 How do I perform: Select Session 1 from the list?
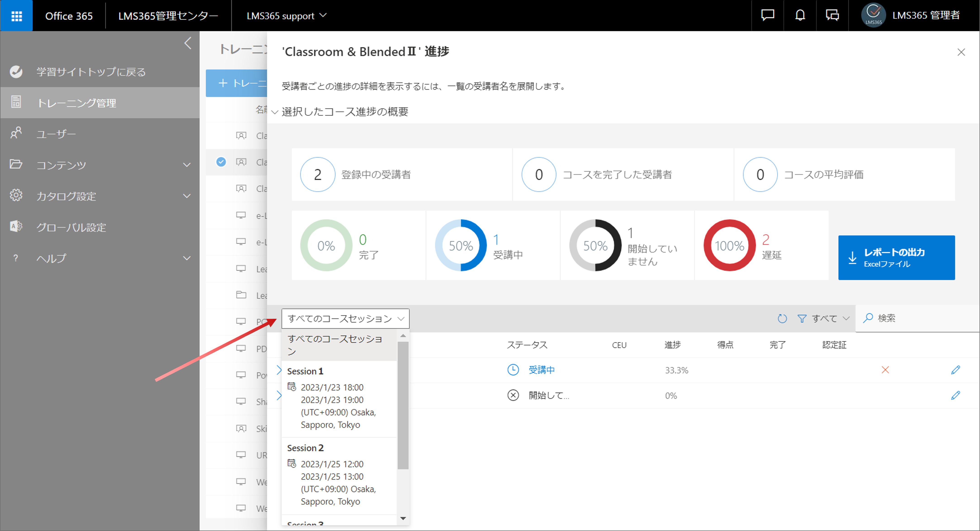click(339, 399)
